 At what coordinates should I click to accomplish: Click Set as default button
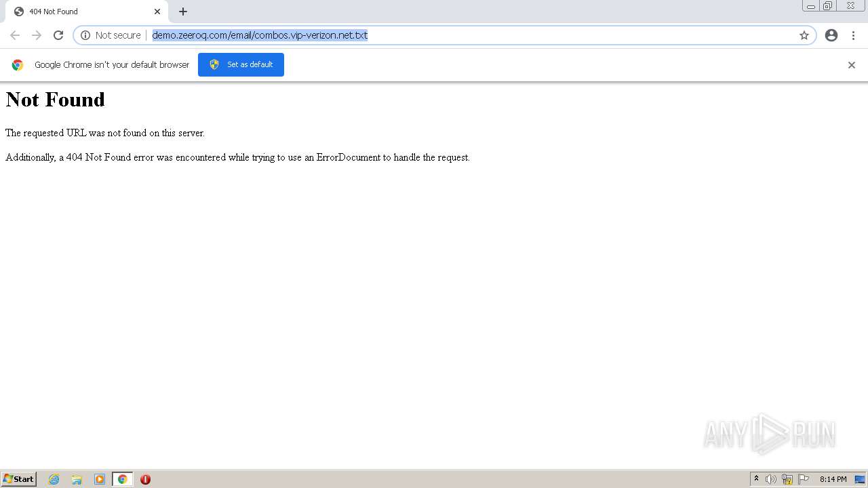241,64
